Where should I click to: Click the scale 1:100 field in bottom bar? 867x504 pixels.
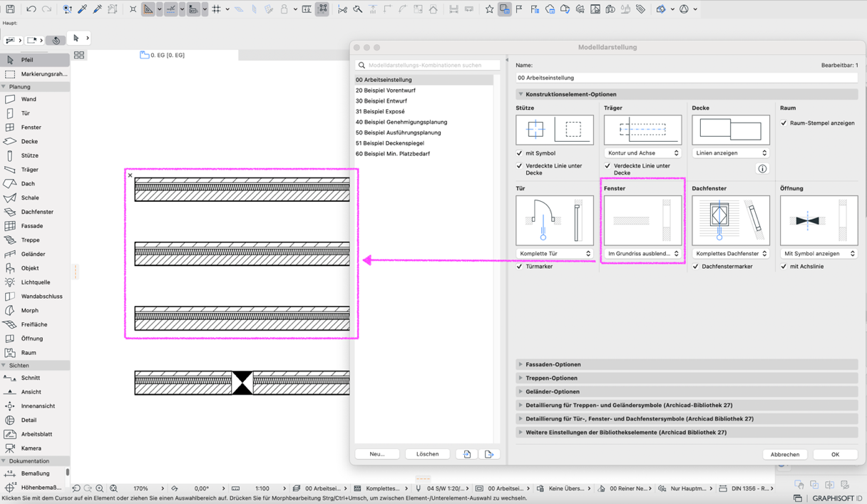(262, 488)
